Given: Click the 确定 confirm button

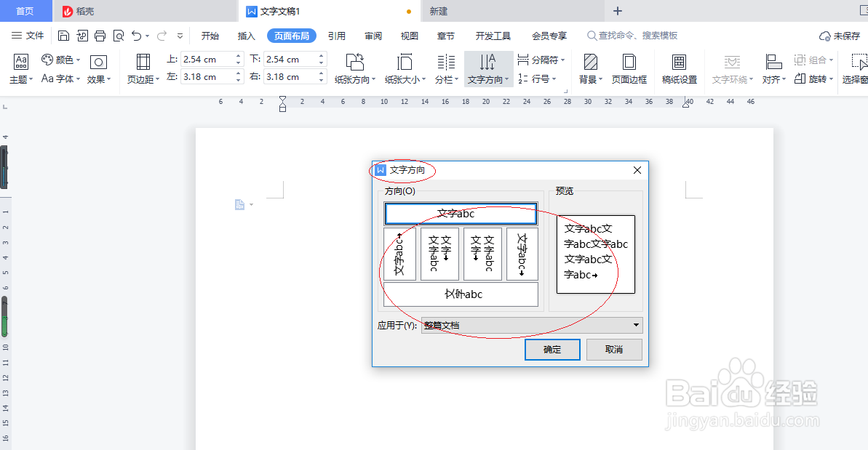Looking at the screenshot, I should (x=552, y=350).
